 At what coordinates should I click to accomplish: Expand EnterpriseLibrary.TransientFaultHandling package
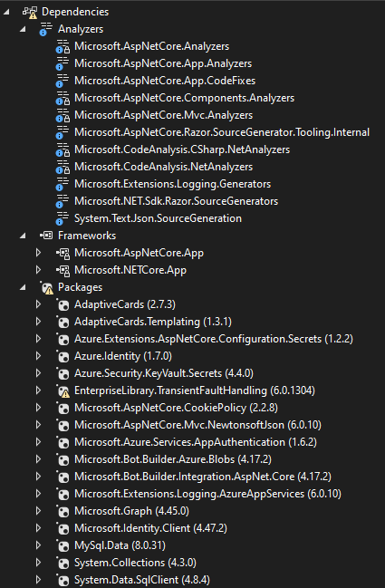pyautogui.click(x=38, y=390)
